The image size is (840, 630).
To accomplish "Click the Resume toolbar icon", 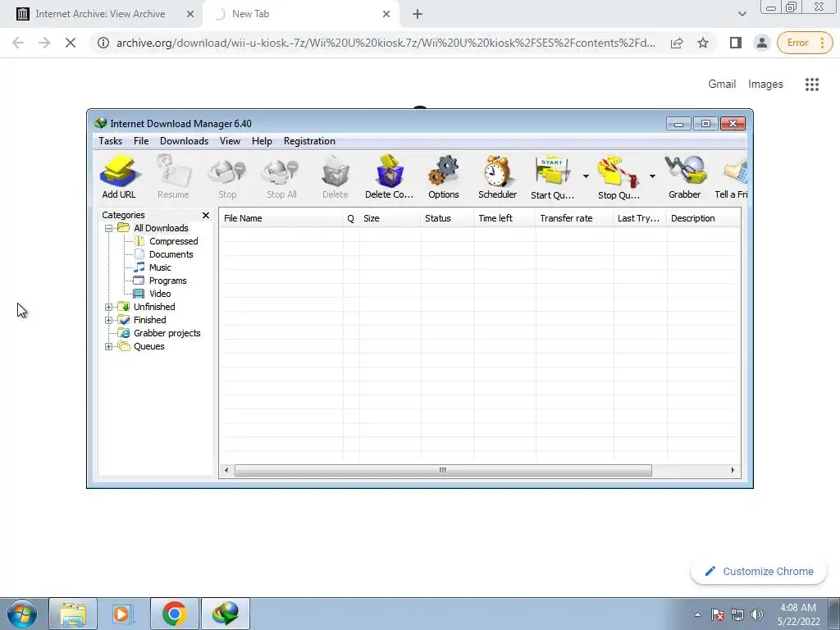I will [173, 177].
